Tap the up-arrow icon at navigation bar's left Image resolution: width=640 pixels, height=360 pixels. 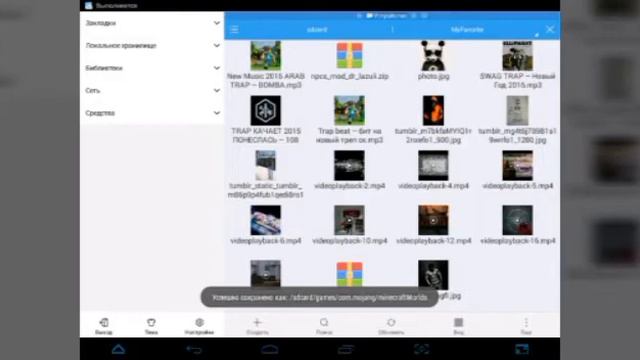click(118, 349)
